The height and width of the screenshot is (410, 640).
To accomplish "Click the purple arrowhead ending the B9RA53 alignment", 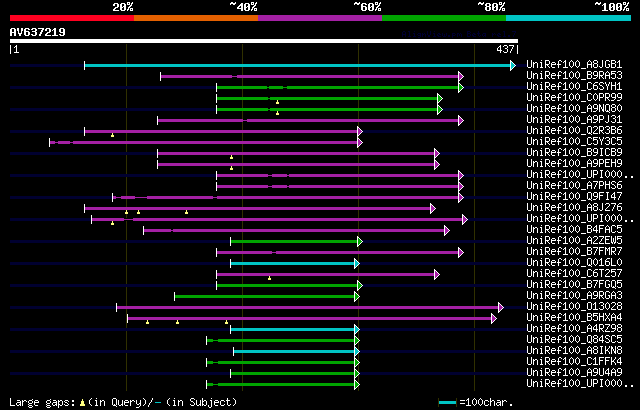I will (x=461, y=76).
